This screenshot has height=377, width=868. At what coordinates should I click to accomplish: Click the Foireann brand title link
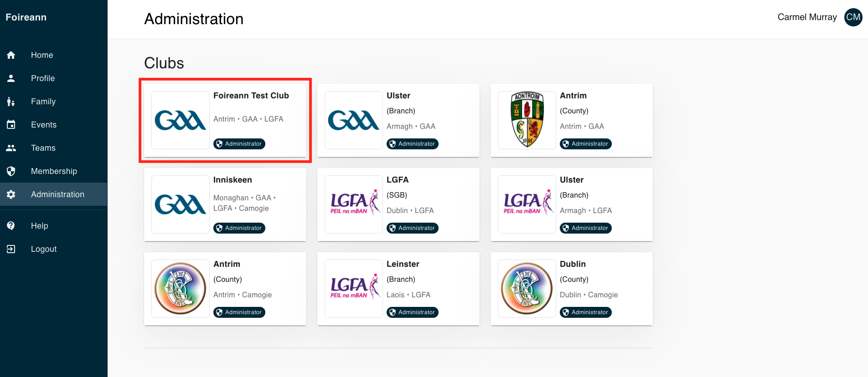coord(26,17)
